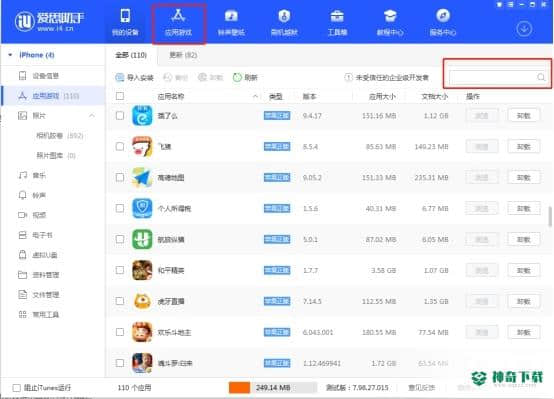
Task: Tick the checkbox for version 1.5.6 row
Action: 120,208
